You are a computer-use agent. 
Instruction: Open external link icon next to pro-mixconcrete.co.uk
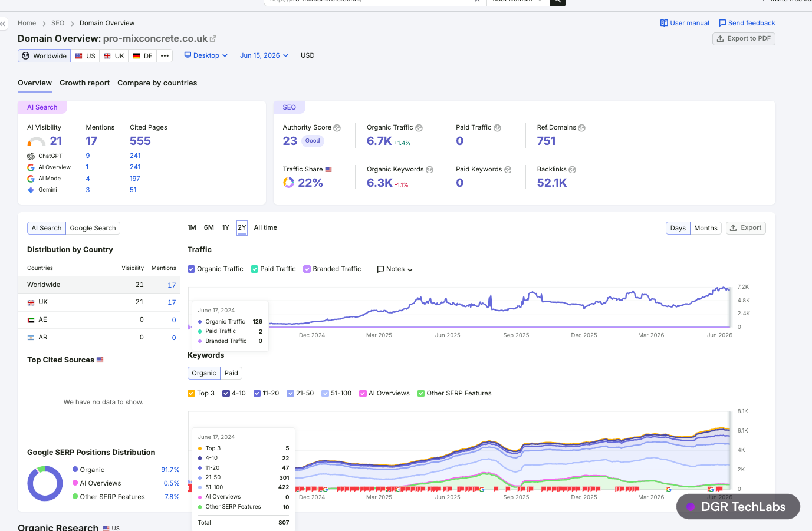pyautogui.click(x=213, y=39)
